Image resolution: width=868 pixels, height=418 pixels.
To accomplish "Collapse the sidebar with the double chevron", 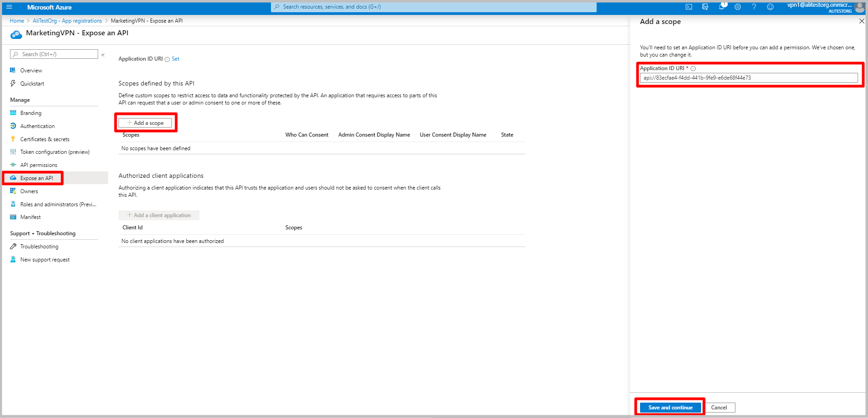I will (103, 55).
